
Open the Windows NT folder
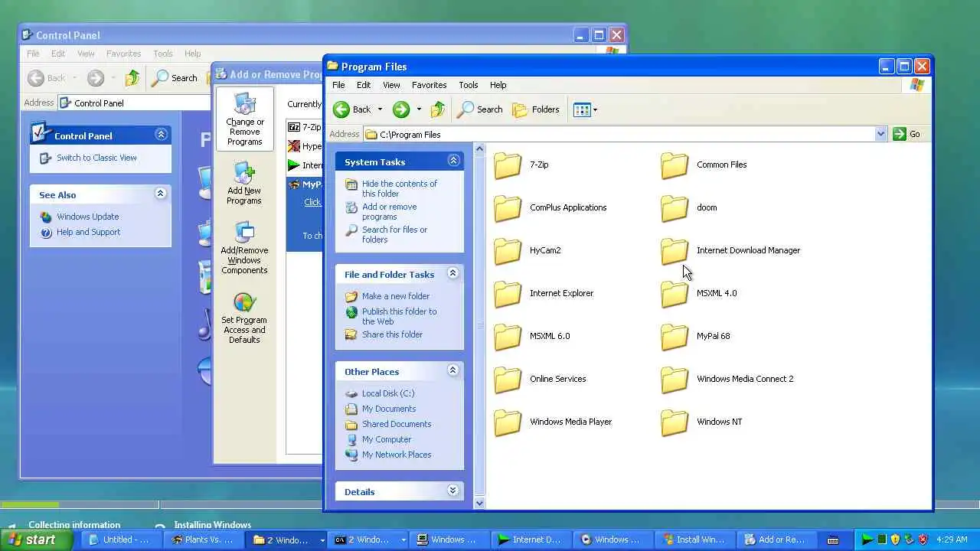[701, 422]
